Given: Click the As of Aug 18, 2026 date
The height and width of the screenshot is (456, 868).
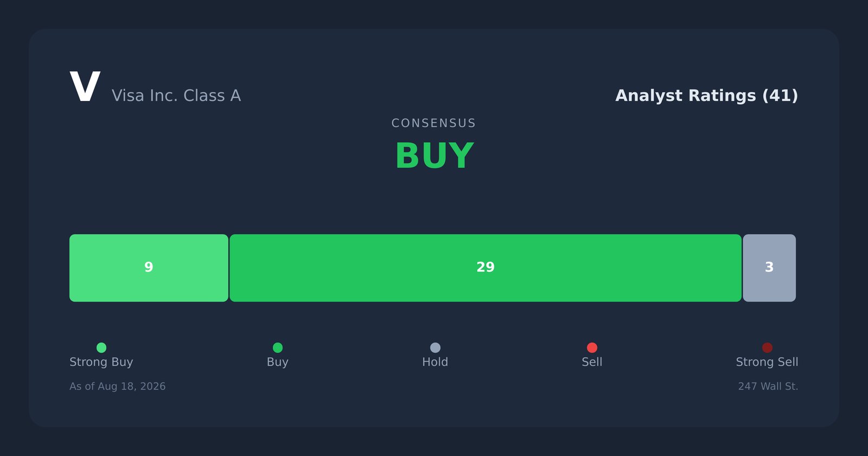Looking at the screenshot, I should pos(118,387).
